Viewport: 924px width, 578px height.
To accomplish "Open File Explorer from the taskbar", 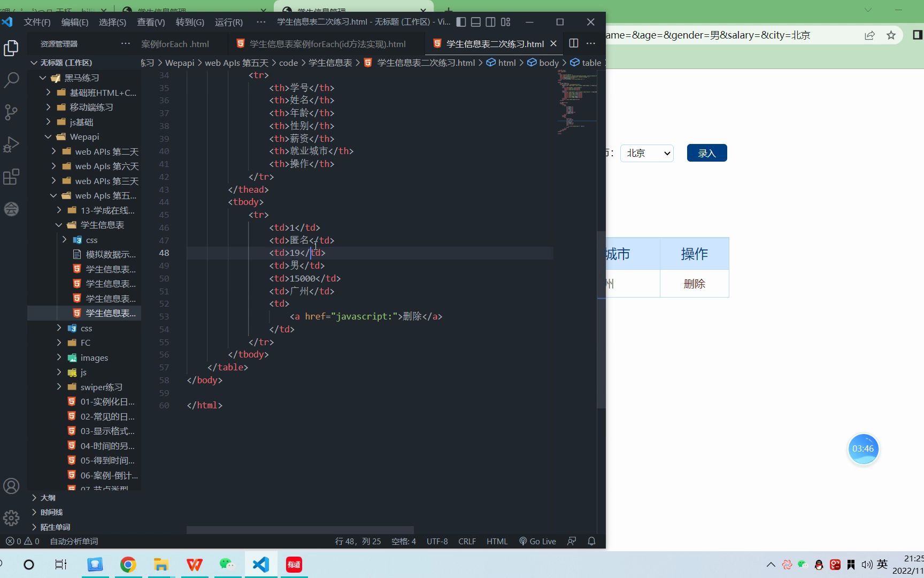I will (161, 565).
